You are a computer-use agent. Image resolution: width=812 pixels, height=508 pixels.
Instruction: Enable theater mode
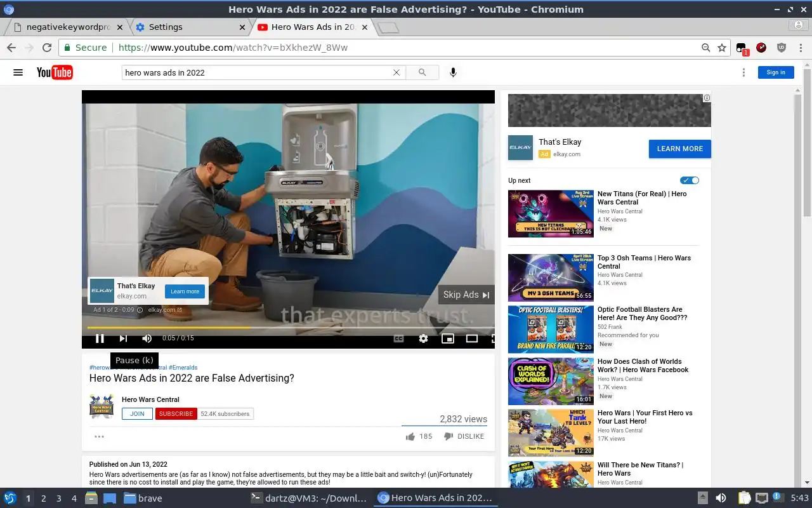click(x=472, y=338)
